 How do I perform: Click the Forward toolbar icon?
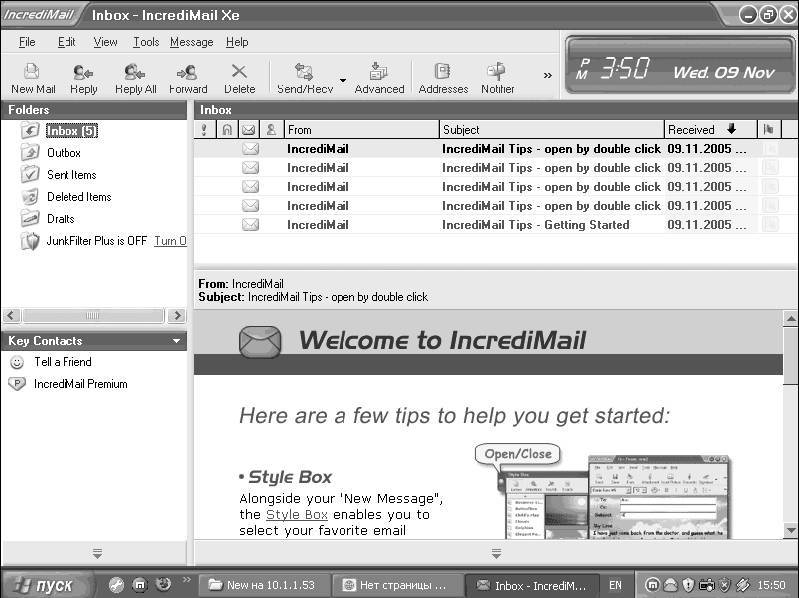[188, 78]
